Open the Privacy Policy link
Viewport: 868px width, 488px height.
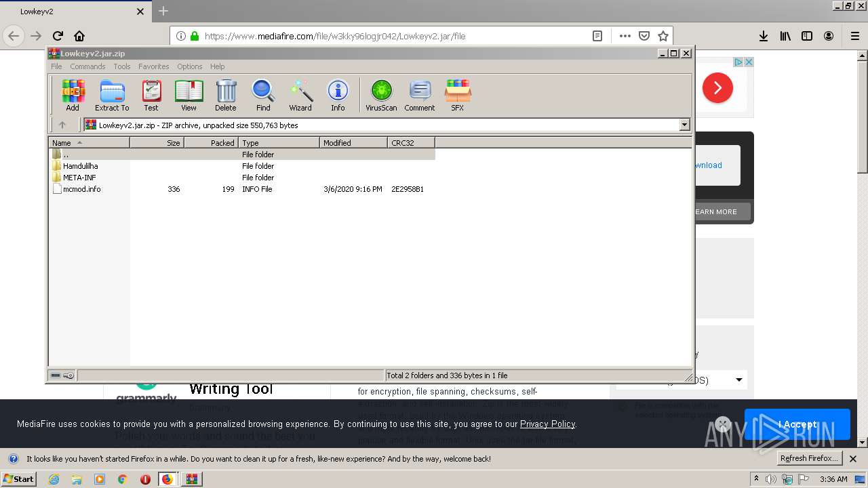(x=547, y=424)
